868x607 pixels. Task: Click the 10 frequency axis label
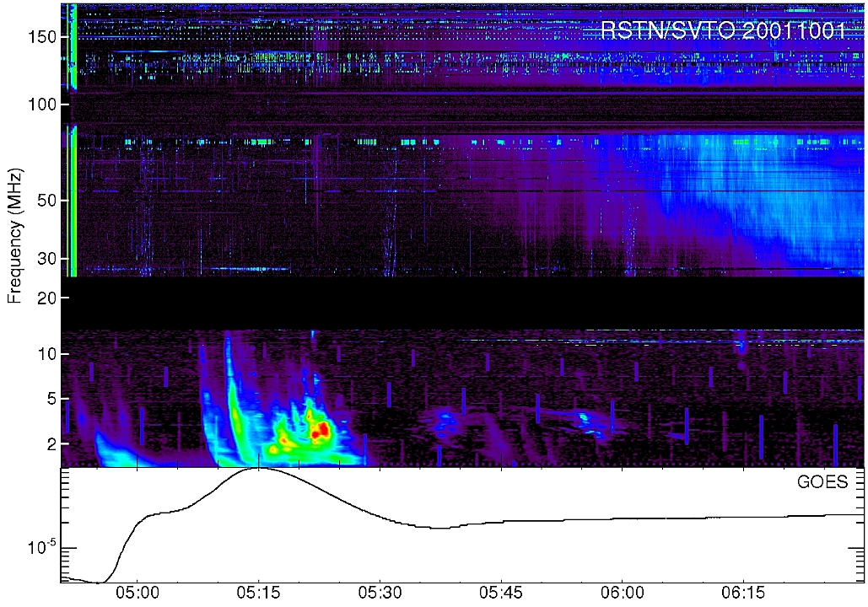click(47, 354)
